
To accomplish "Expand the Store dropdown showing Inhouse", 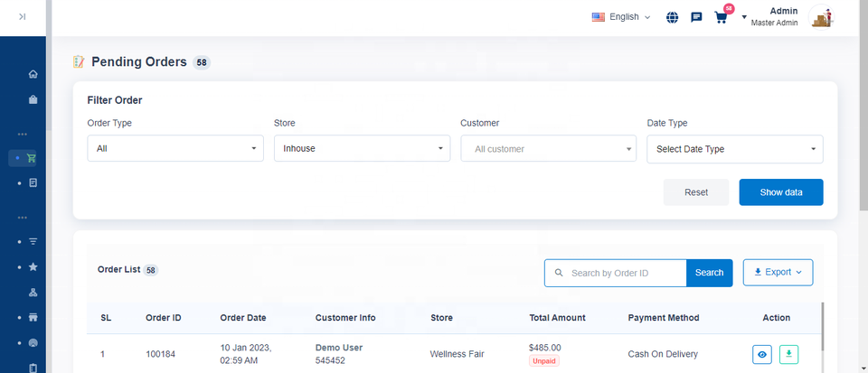I will [362, 149].
